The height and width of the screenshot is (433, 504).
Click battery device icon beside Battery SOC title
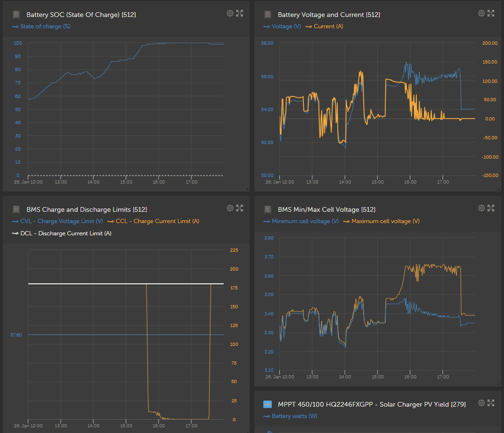[16, 15]
